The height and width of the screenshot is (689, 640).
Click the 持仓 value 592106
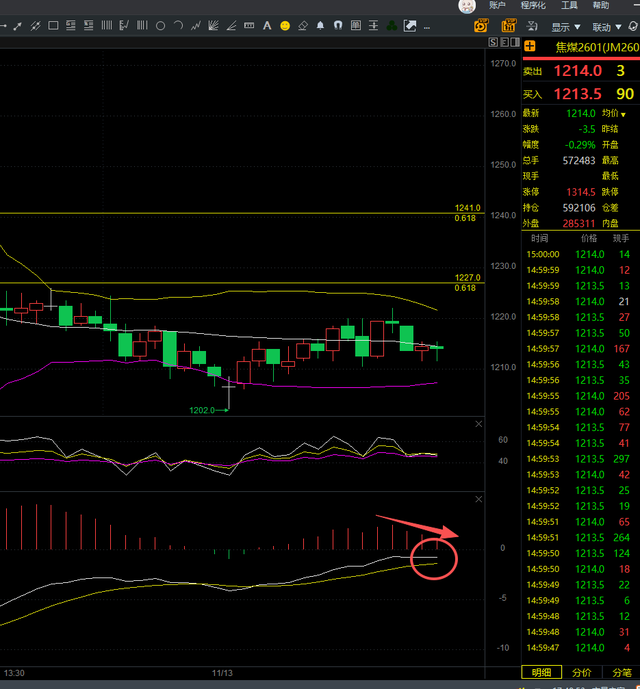click(579, 208)
